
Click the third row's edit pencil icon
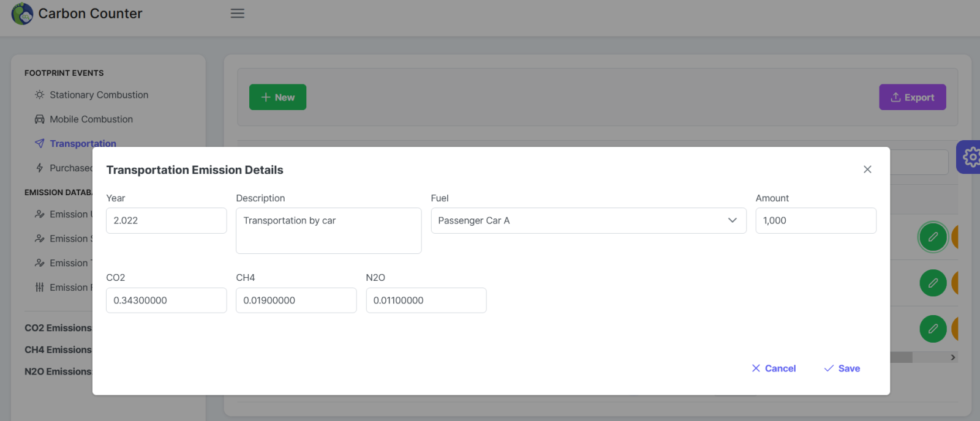coord(932,329)
